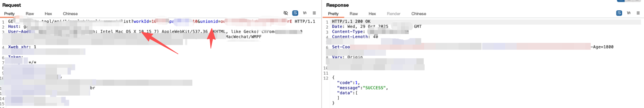Screen dimensions: 644x108
Task: Click HTTP/1.1 at end of request line
Action: pyautogui.click(x=305, y=21)
